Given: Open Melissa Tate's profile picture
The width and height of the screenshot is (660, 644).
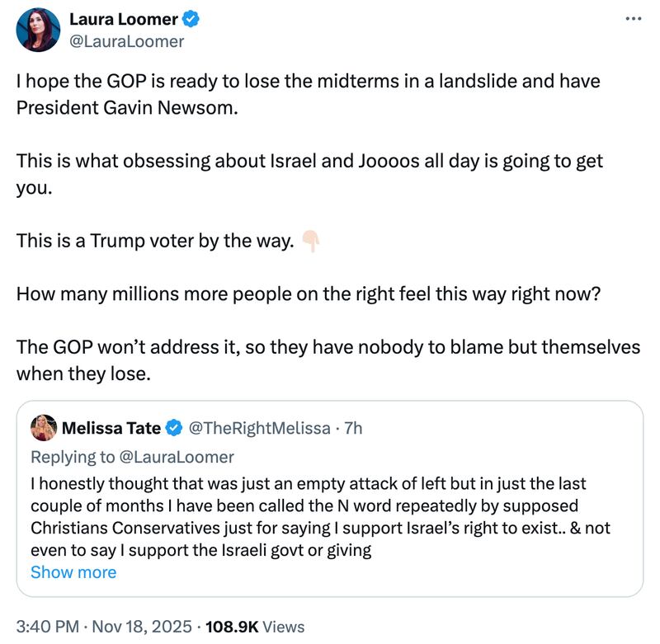Looking at the screenshot, I should (x=44, y=425).
